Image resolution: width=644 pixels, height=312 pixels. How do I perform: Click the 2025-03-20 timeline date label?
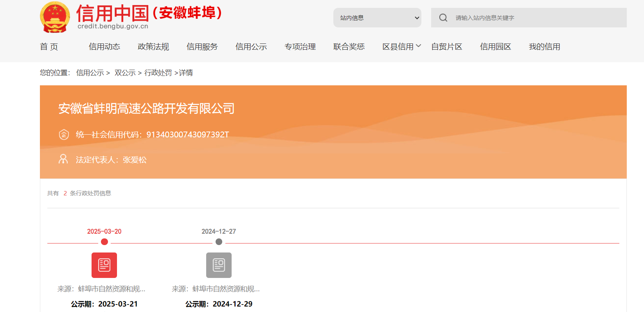[x=104, y=231]
